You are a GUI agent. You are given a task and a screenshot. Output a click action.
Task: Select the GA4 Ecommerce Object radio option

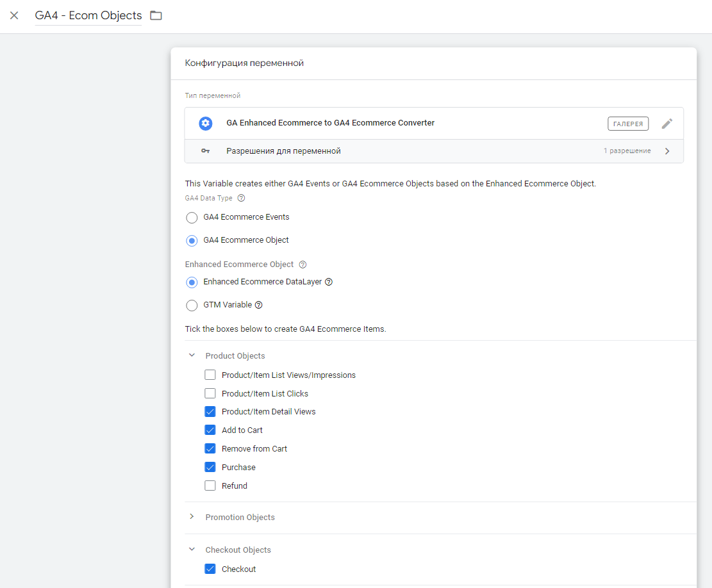pos(192,240)
